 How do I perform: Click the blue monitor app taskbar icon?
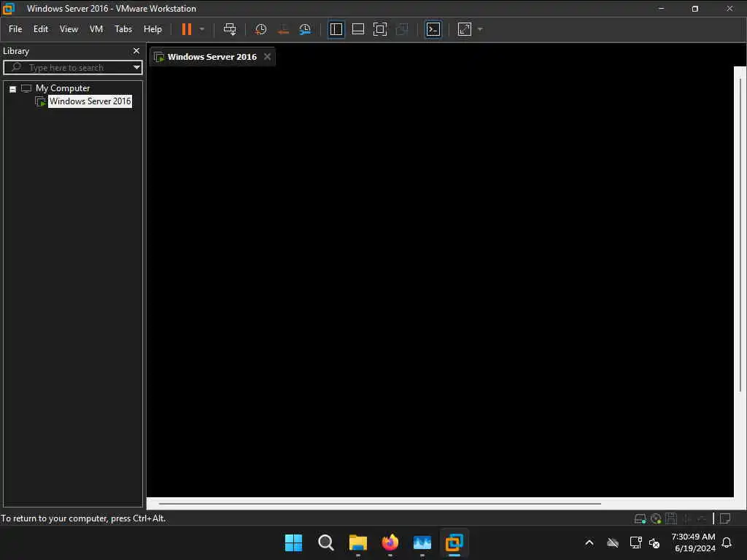tap(422, 542)
